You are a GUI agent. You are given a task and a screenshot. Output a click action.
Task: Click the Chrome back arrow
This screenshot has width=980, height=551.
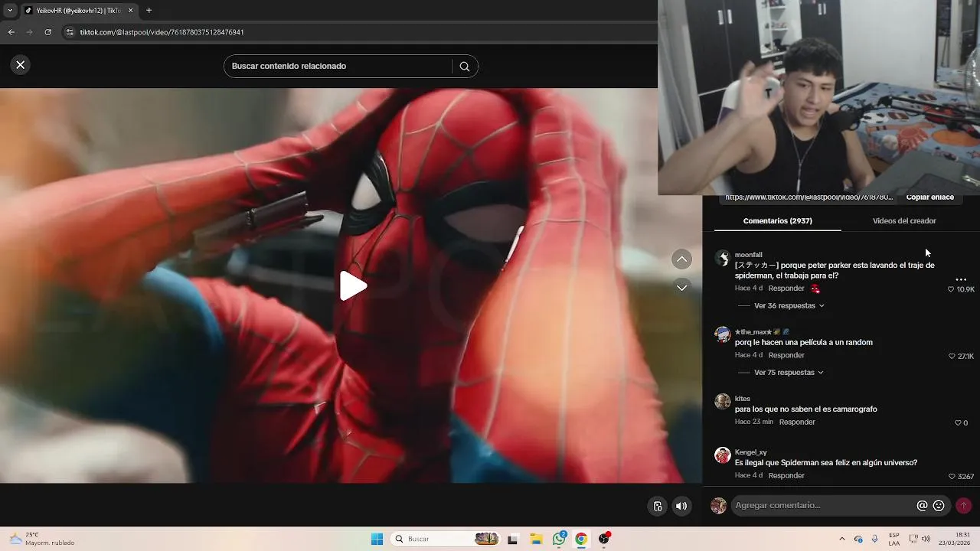point(11,32)
